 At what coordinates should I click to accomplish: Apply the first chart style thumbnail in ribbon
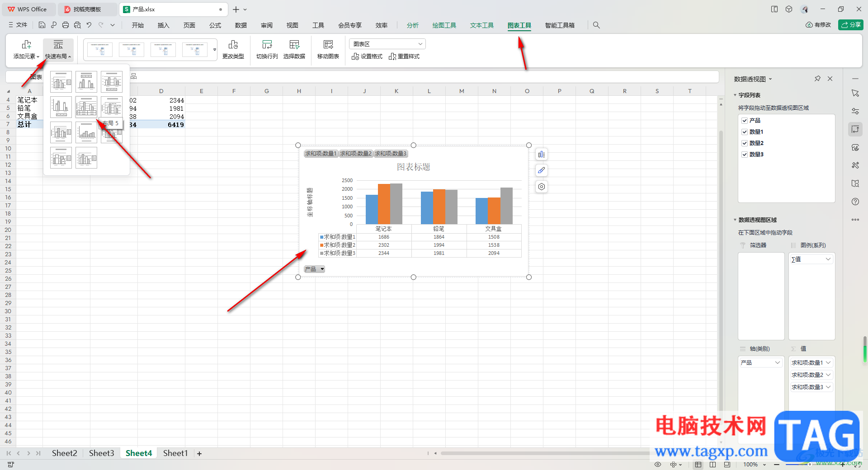pyautogui.click(x=100, y=49)
